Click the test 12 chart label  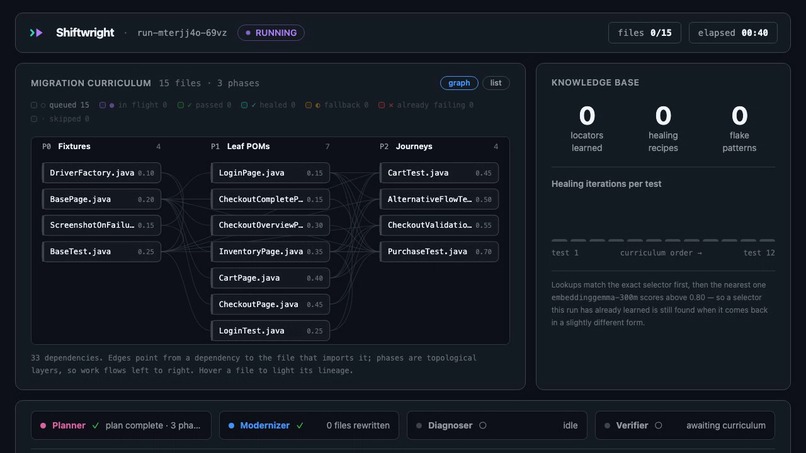759,253
